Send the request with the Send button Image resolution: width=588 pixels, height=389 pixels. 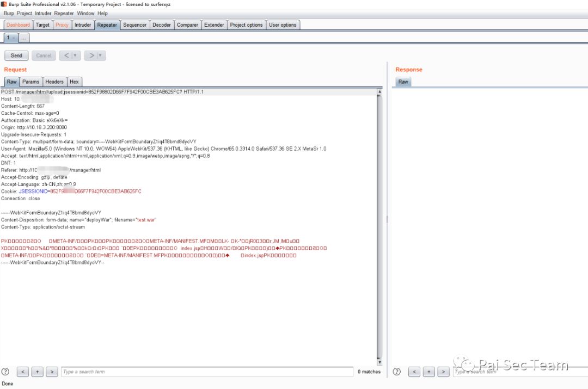tap(16, 55)
